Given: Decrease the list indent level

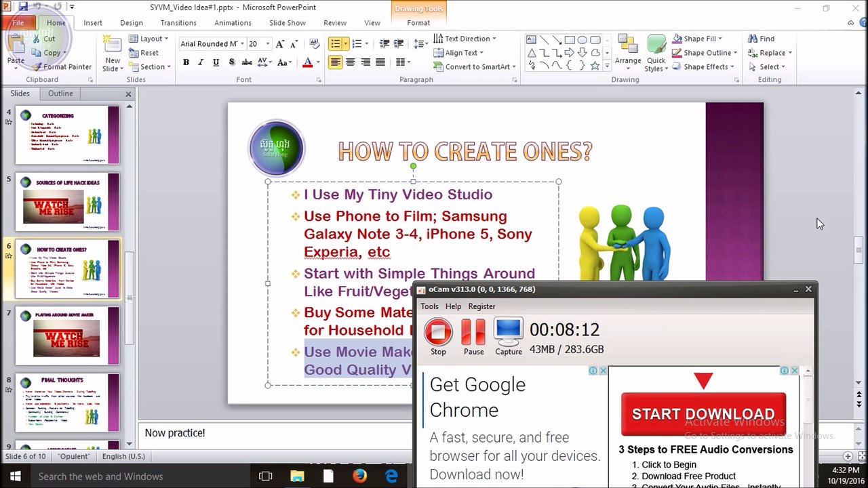Looking at the screenshot, I should (384, 44).
